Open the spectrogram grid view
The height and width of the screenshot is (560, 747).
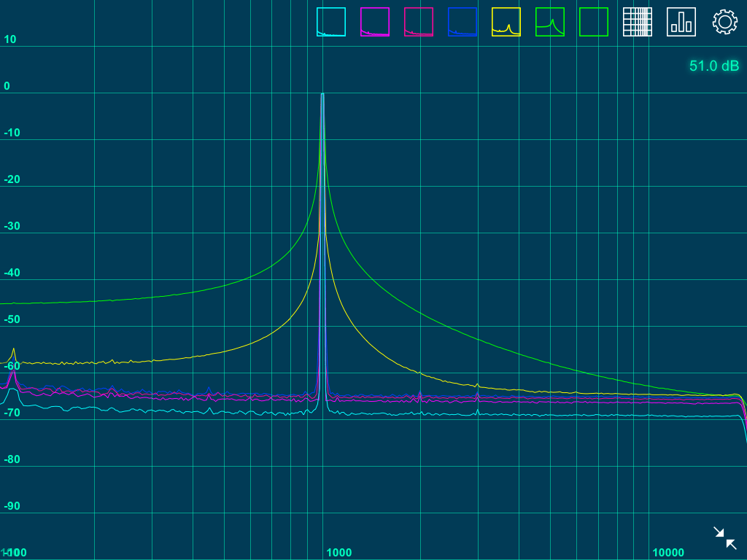coord(637,22)
